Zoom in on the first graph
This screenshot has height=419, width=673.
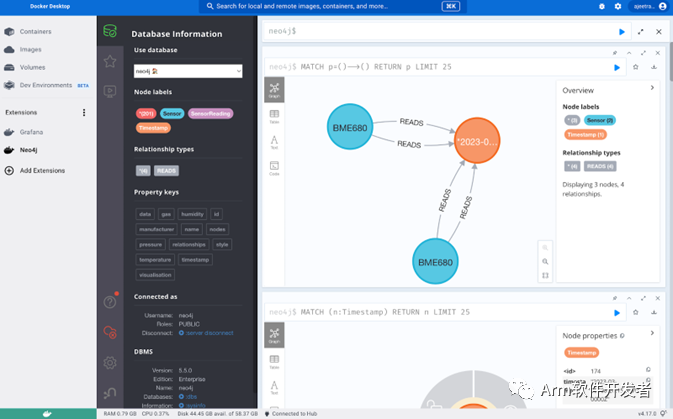click(x=545, y=248)
